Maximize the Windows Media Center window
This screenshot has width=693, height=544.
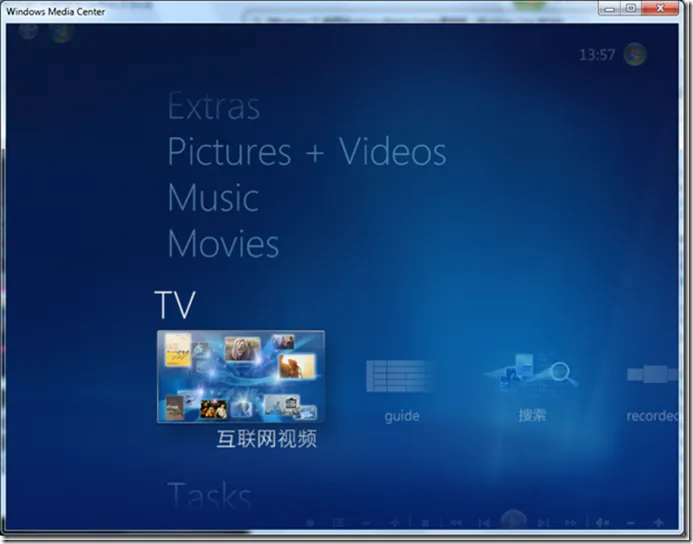click(x=631, y=8)
